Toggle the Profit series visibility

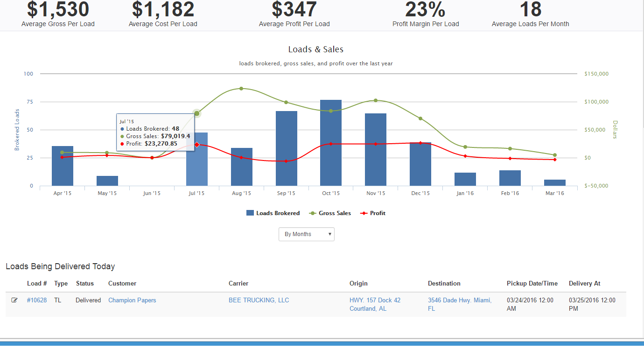(x=372, y=213)
